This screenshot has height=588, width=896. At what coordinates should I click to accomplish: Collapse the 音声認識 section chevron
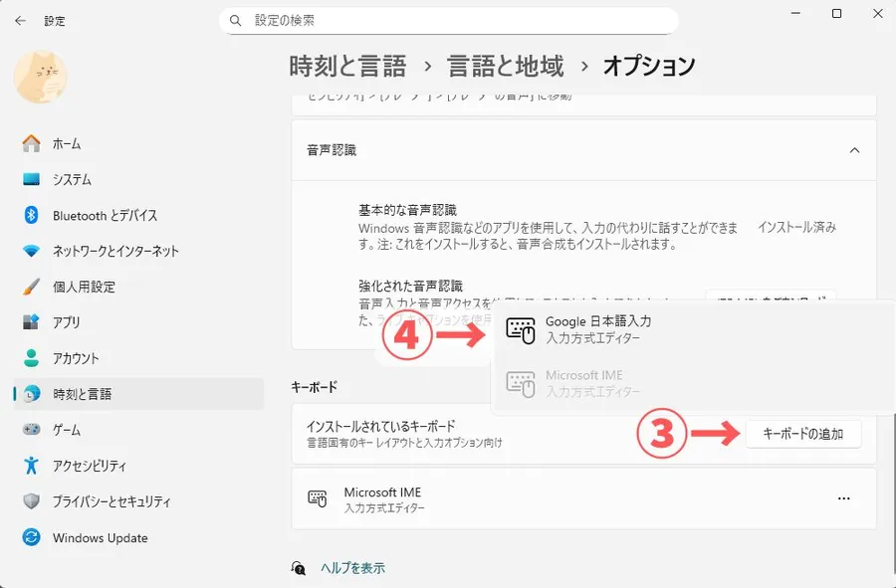[853, 150]
